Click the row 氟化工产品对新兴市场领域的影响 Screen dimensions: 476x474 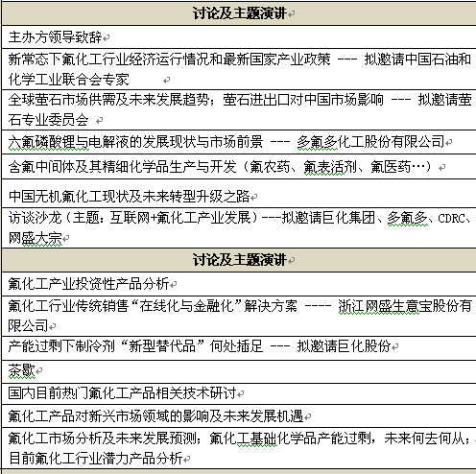(239, 415)
